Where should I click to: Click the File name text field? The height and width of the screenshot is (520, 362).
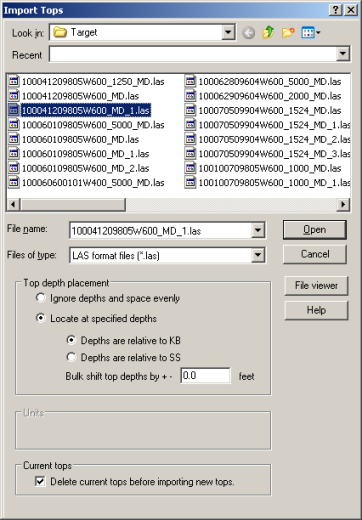(x=161, y=231)
